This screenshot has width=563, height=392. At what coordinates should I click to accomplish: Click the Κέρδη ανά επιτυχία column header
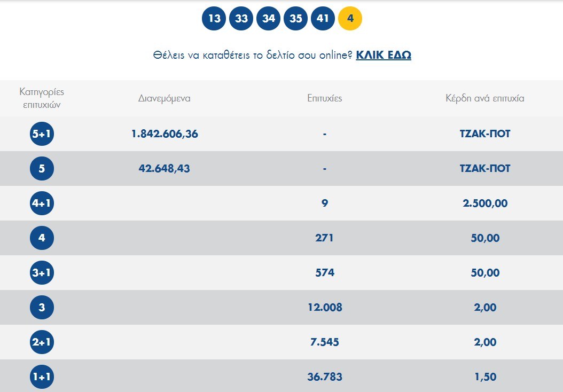click(485, 99)
